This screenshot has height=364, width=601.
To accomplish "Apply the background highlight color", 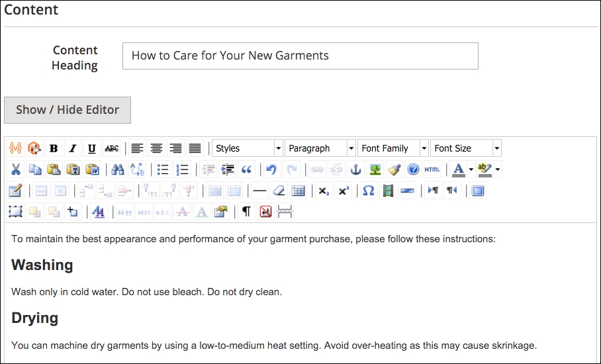I will (x=485, y=169).
